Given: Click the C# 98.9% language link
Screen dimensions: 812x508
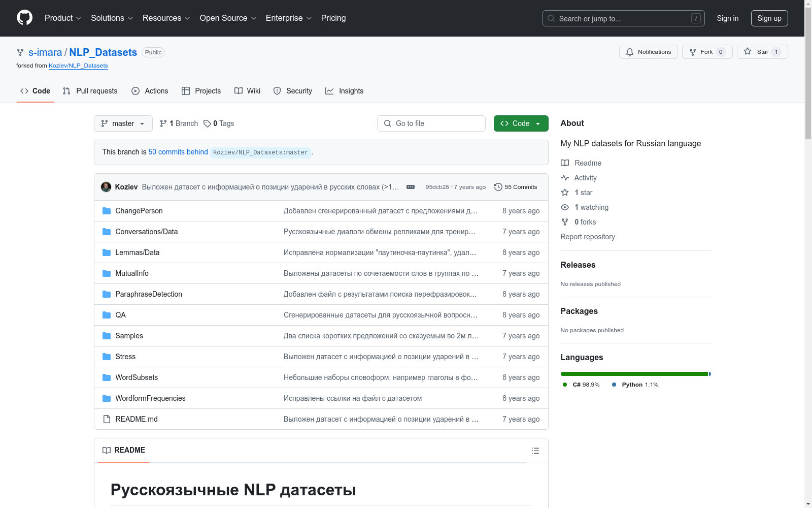Looking at the screenshot, I should [x=581, y=385].
